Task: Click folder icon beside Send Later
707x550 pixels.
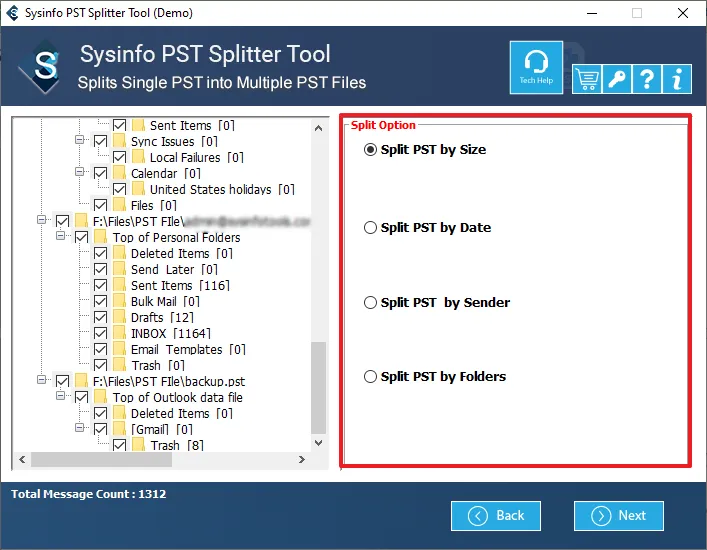Action: (x=119, y=269)
